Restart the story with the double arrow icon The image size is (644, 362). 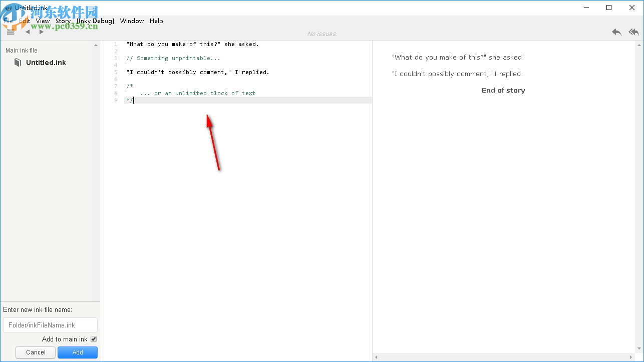coord(634,32)
